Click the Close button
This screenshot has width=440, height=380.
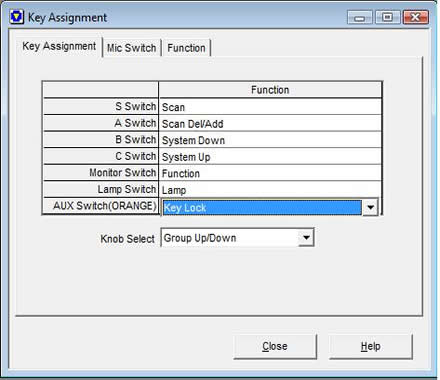275,346
